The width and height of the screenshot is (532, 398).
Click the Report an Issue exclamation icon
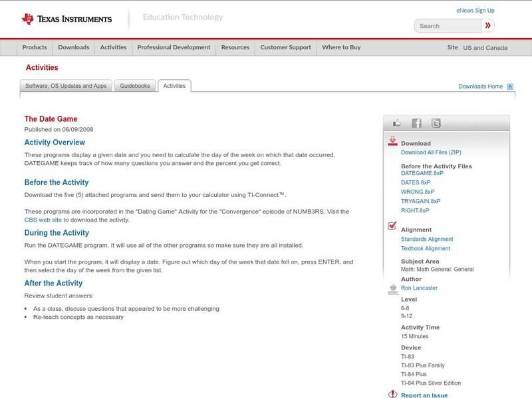click(392, 394)
